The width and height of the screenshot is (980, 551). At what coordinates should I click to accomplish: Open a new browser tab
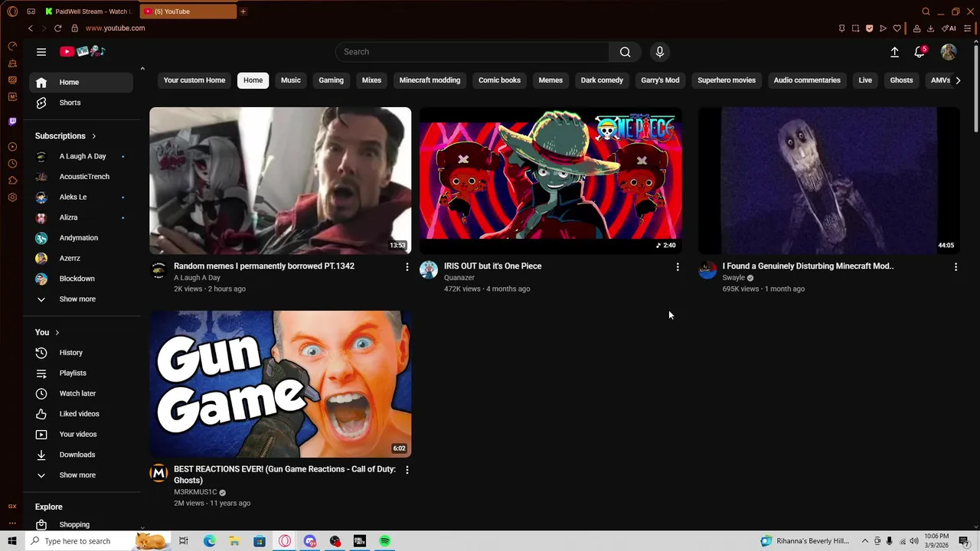[x=243, y=11]
